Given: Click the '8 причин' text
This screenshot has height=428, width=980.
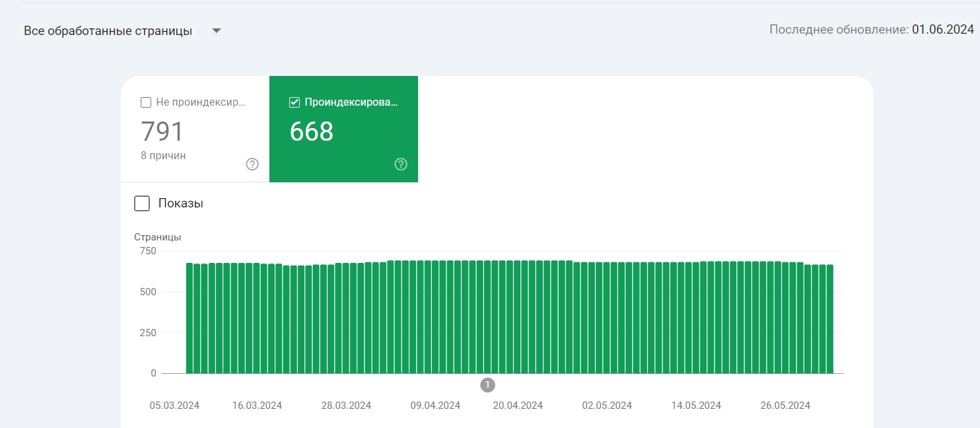Looking at the screenshot, I should 163,156.
